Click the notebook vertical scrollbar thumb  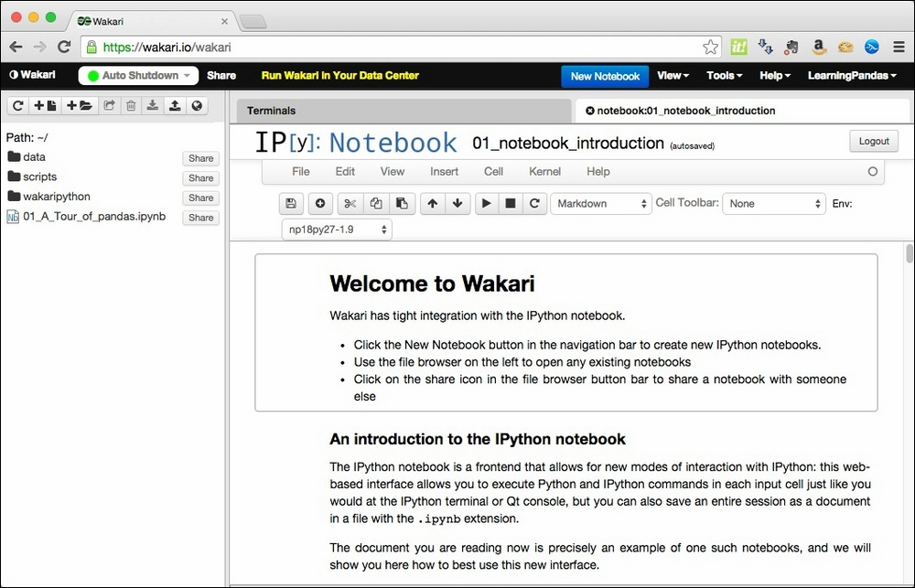(x=910, y=253)
